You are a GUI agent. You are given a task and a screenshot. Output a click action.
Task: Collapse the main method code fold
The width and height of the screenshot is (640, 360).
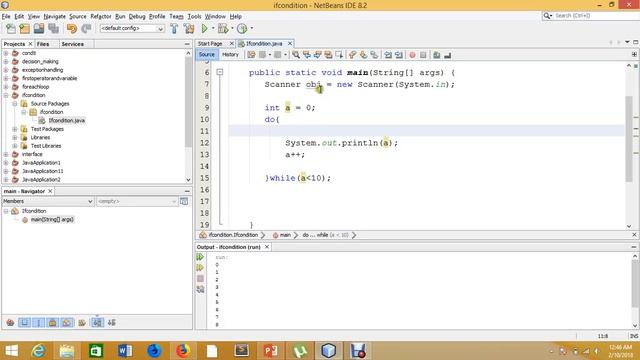220,72
